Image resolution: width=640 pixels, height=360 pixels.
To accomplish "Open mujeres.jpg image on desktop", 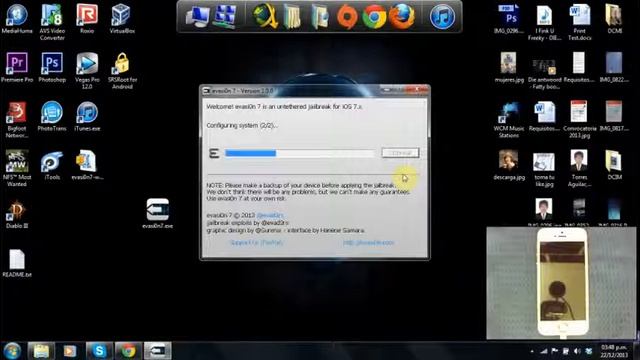I will click(x=509, y=67).
